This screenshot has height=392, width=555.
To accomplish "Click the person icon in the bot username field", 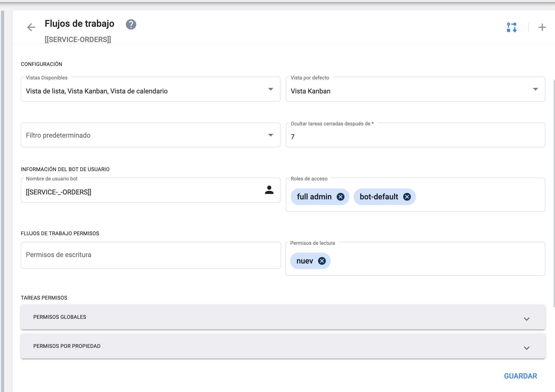I will point(269,190).
